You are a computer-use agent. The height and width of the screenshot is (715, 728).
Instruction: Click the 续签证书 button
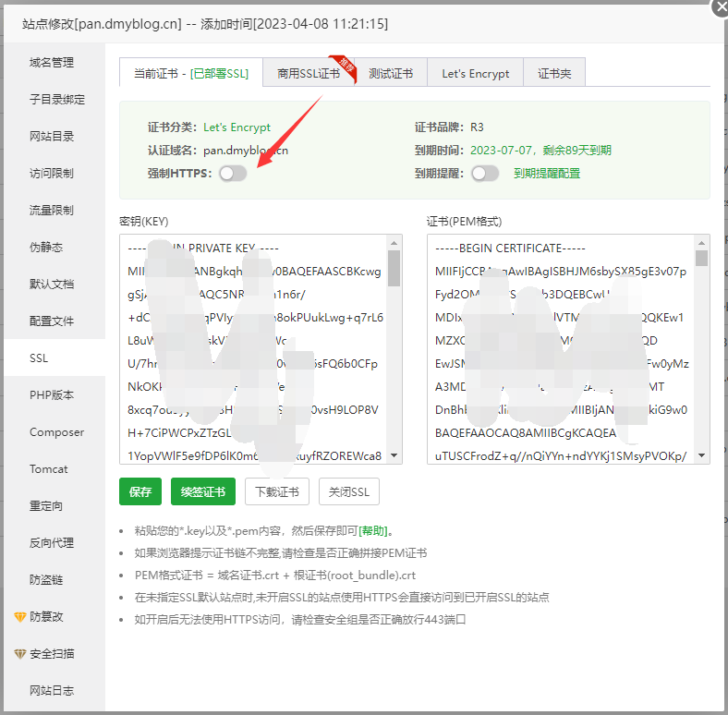203,491
